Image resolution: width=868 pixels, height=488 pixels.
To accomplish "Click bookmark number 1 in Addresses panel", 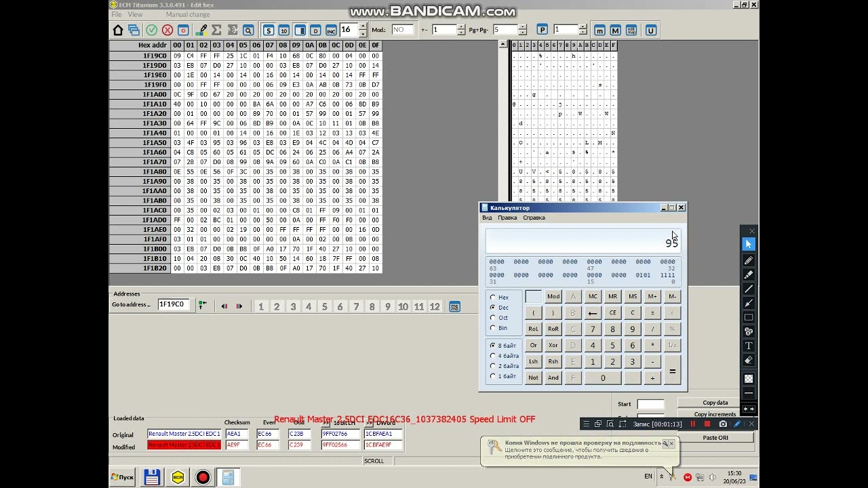I will point(260,307).
